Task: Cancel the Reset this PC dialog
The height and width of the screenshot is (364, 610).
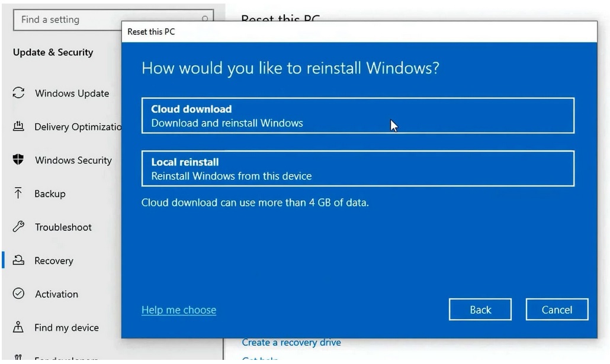Action: point(557,310)
